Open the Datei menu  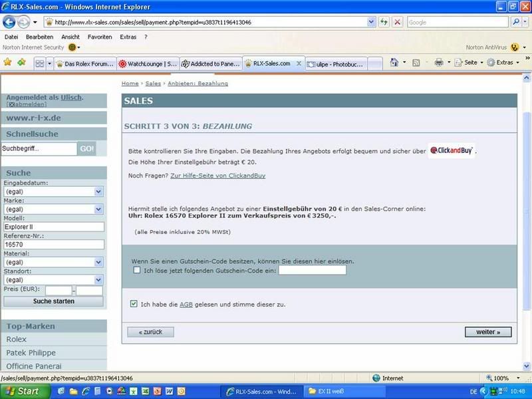[11, 37]
